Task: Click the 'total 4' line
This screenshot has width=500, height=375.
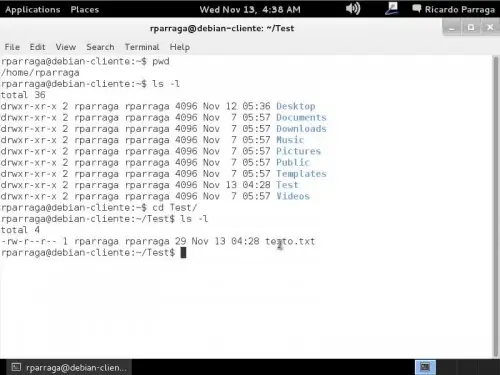Action: [x=20, y=230]
